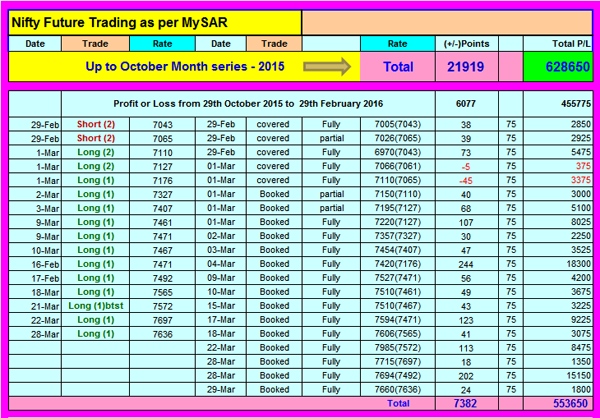Click the points value 123
This screenshot has width=600, height=418.
click(466, 320)
